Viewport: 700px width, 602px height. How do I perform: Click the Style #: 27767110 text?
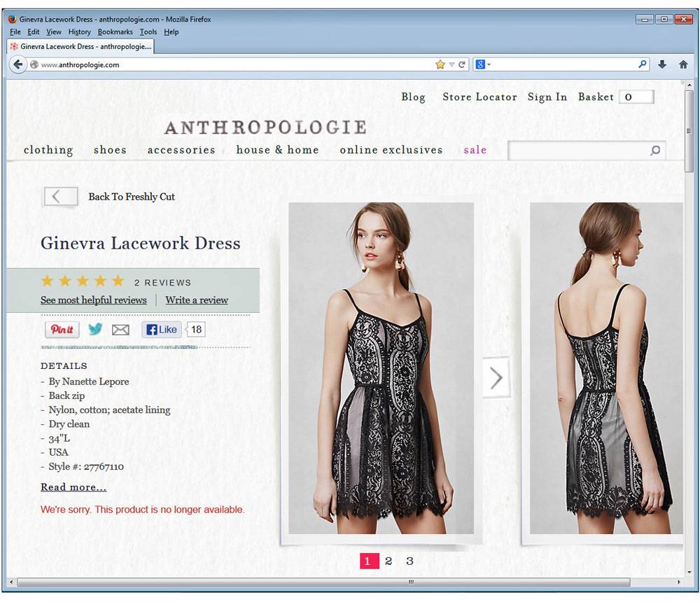pos(86,466)
